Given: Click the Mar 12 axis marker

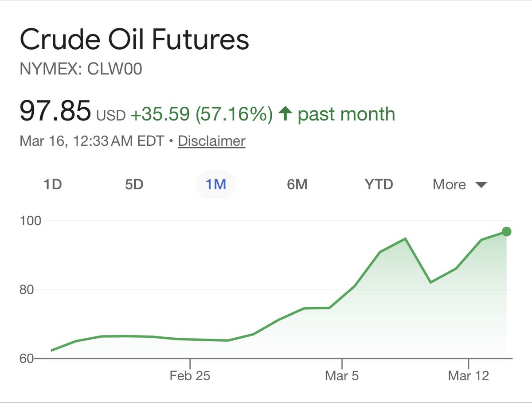Looking at the screenshot, I should pyautogui.click(x=469, y=376).
